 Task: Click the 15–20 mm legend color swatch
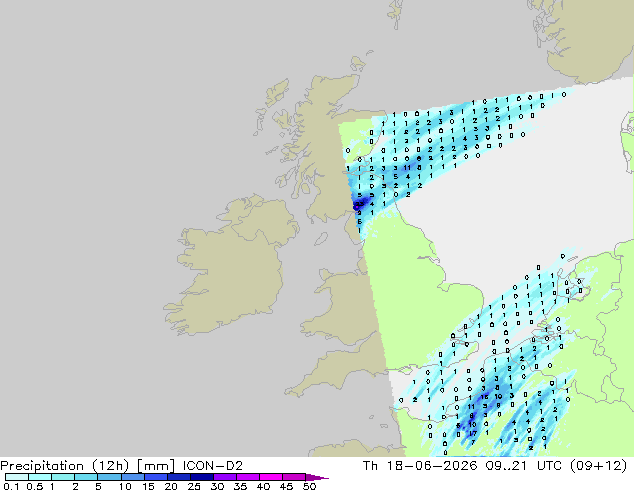click(155, 477)
